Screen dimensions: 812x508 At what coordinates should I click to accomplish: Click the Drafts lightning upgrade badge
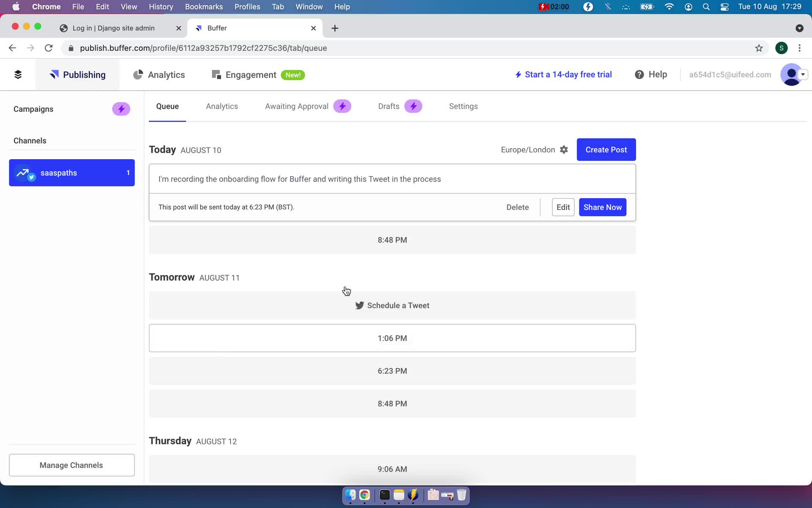point(413,106)
